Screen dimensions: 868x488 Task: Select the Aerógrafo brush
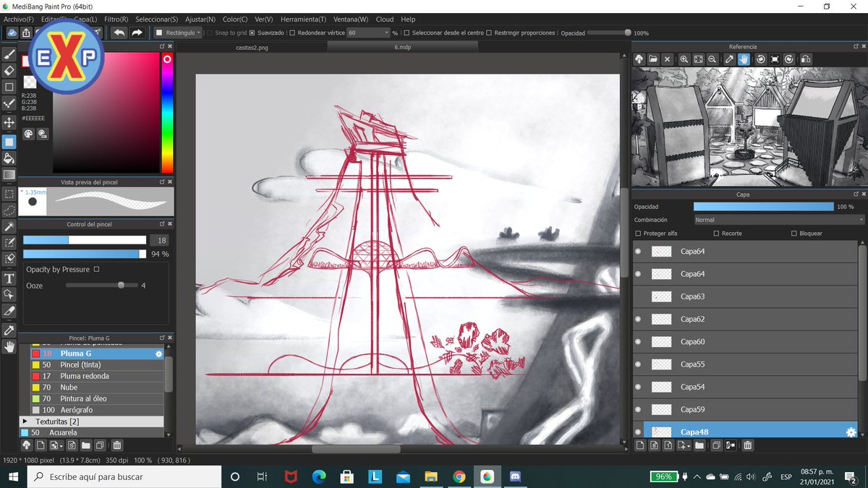pos(97,410)
